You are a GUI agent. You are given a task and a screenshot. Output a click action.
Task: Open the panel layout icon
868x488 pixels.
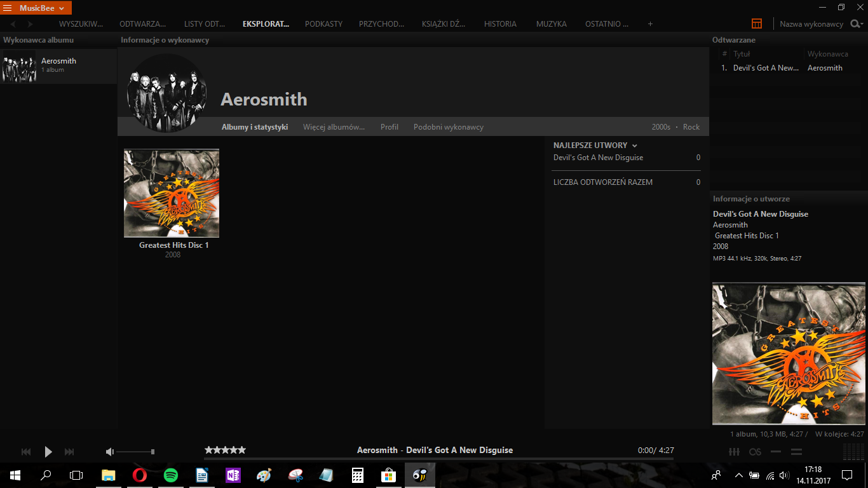click(x=757, y=24)
